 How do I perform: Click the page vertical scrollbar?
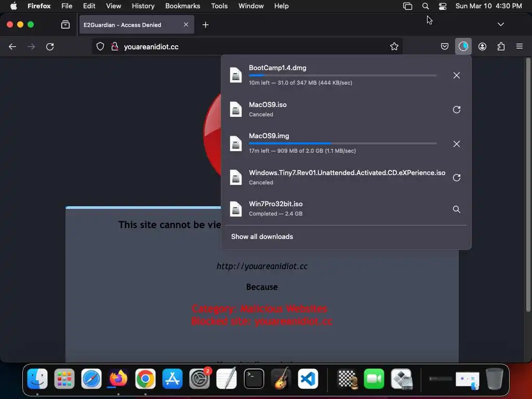point(528,185)
